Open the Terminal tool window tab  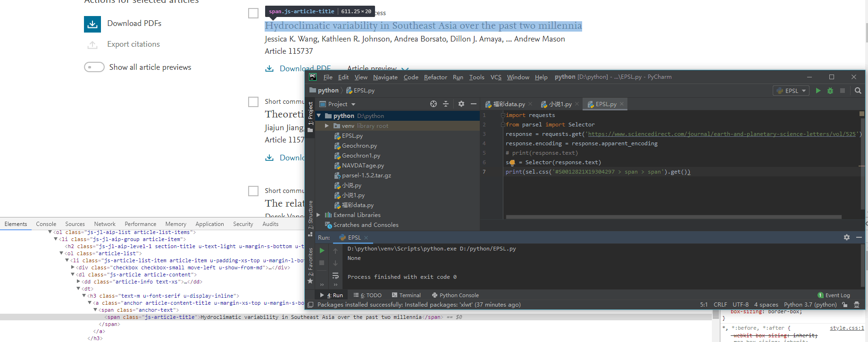click(406, 295)
